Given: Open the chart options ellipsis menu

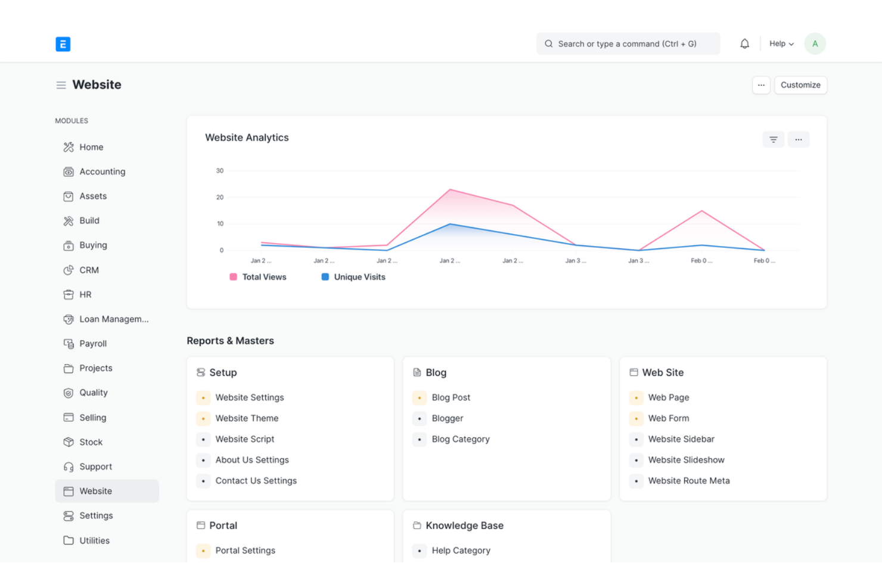Looking at the screenshot, I should 799,139.
